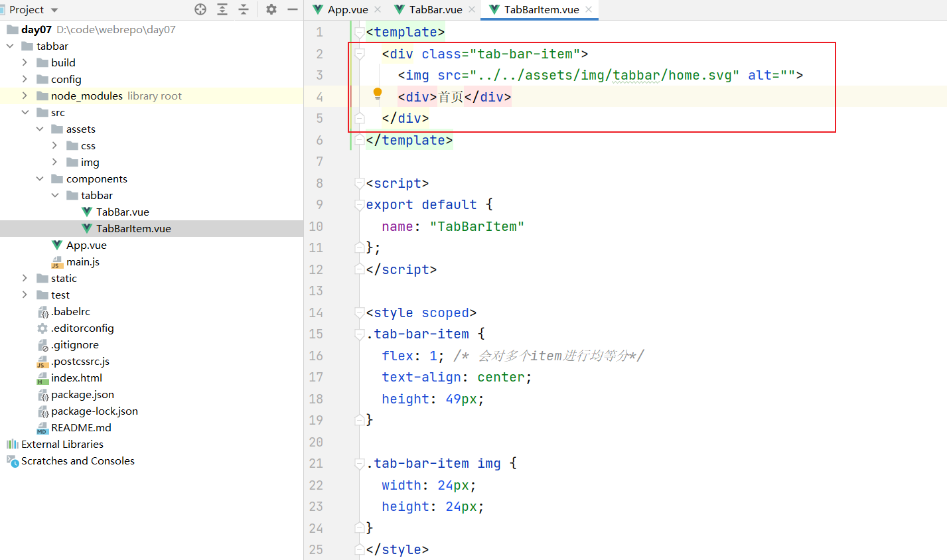Hide the Project panel with minimize icon
The height and width of the screenshot is (560, 947).
click(292, 9)
